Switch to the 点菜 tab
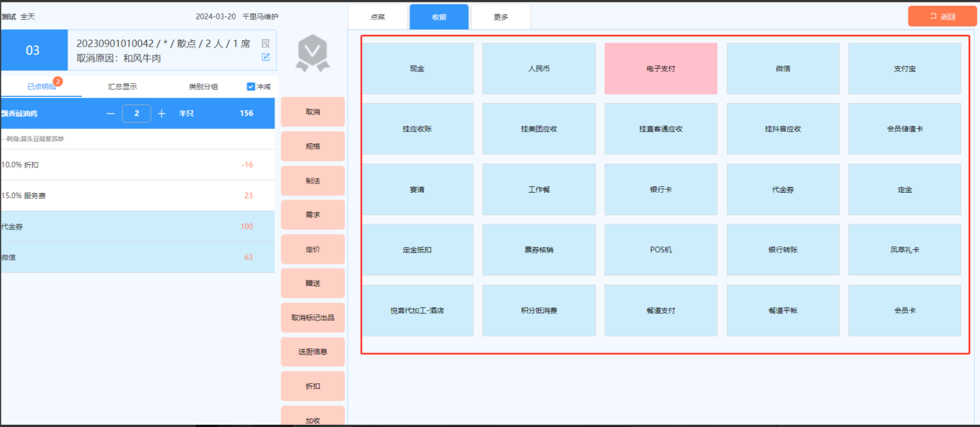Screen dimensions: 980x427 [x=377, y=17]
